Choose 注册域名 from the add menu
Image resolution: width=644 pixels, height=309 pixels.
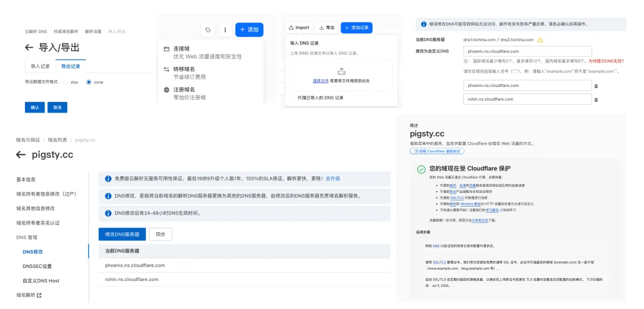210,93
